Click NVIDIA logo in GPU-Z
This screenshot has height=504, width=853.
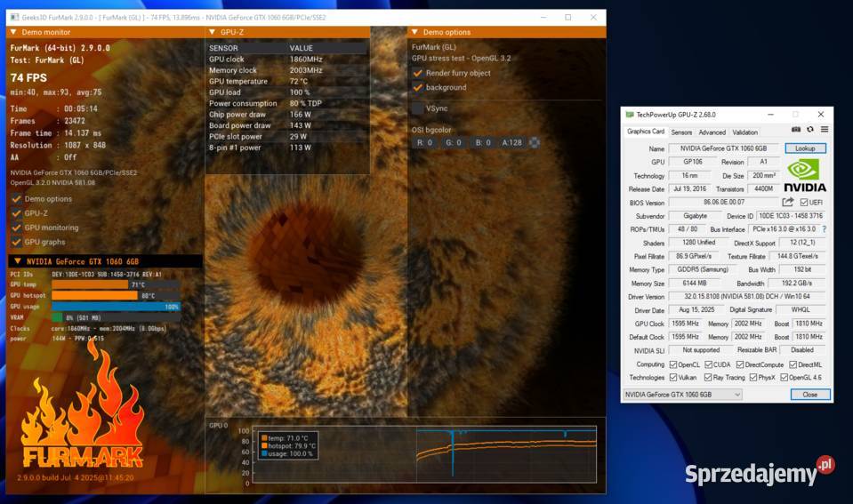click(805, 176)
